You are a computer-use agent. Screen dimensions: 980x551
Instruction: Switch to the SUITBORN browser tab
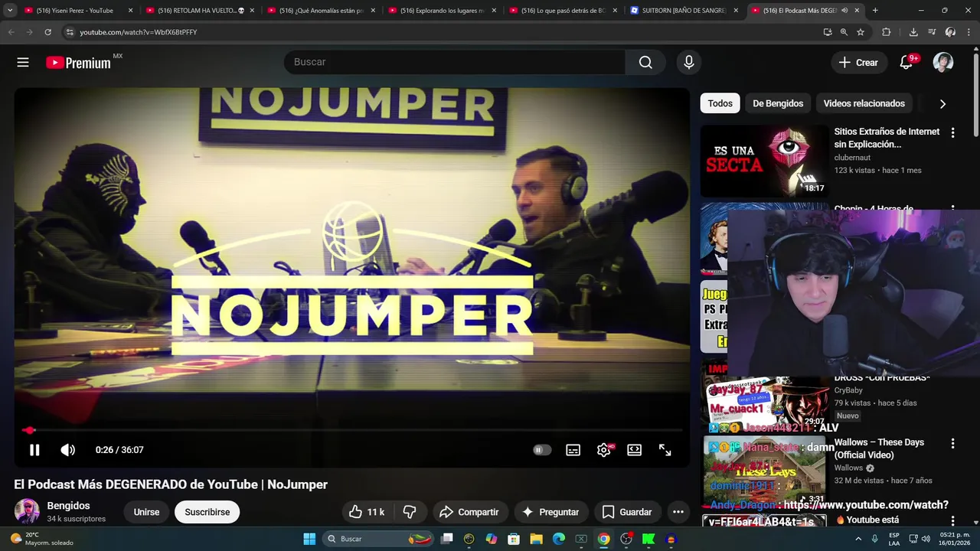point(683,11)
